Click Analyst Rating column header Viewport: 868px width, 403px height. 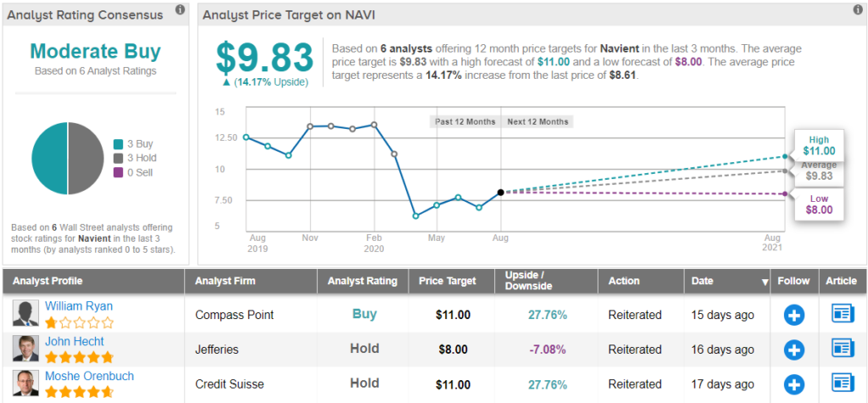[x=363, y=281]
